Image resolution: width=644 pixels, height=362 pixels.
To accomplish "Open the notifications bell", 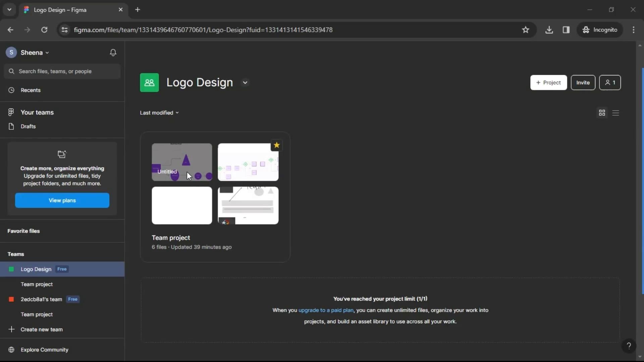I will click(x=113, y=53).
